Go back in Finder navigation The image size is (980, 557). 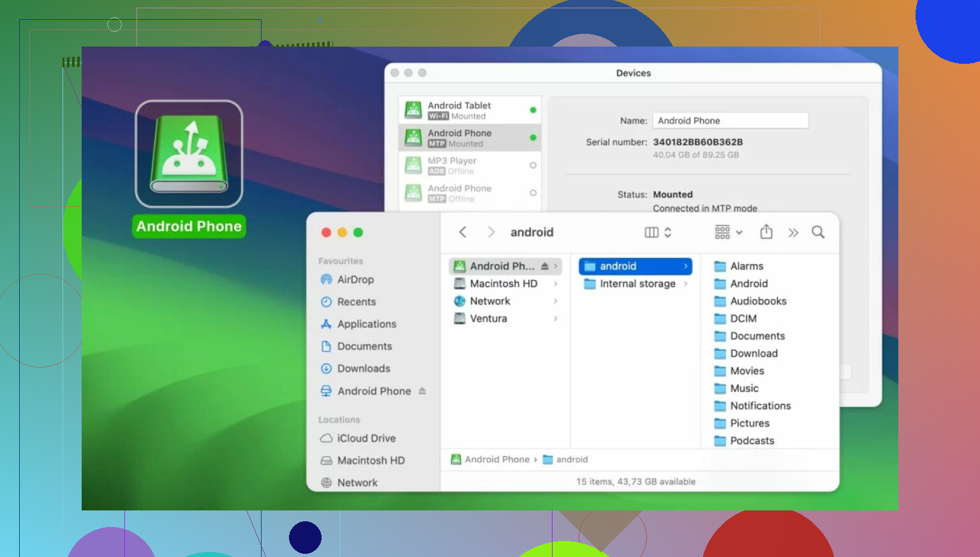tap(463, 232)
